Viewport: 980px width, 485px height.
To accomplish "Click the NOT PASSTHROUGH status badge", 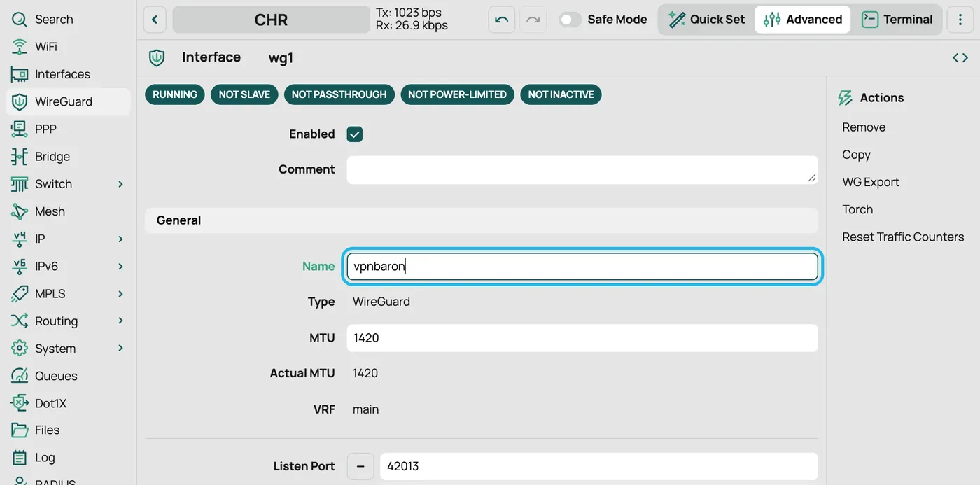I will tap(339, 94).
